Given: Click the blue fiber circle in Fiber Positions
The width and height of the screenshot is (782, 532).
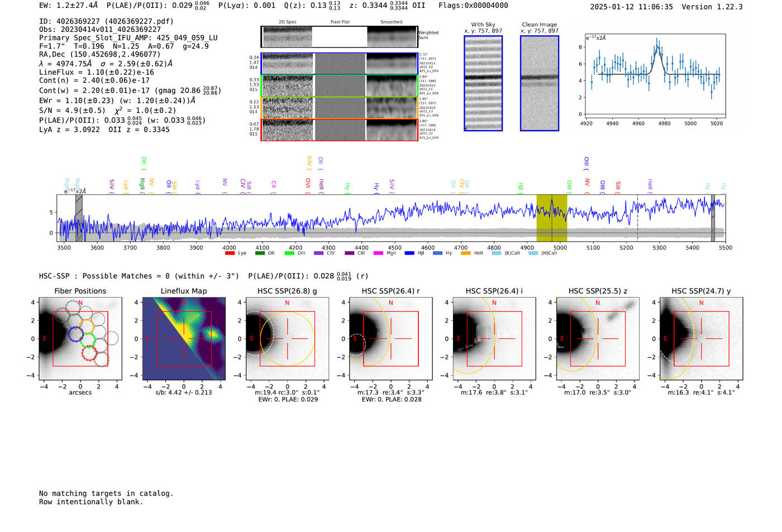Looking at the screenshot, I should tap(75, 334).
